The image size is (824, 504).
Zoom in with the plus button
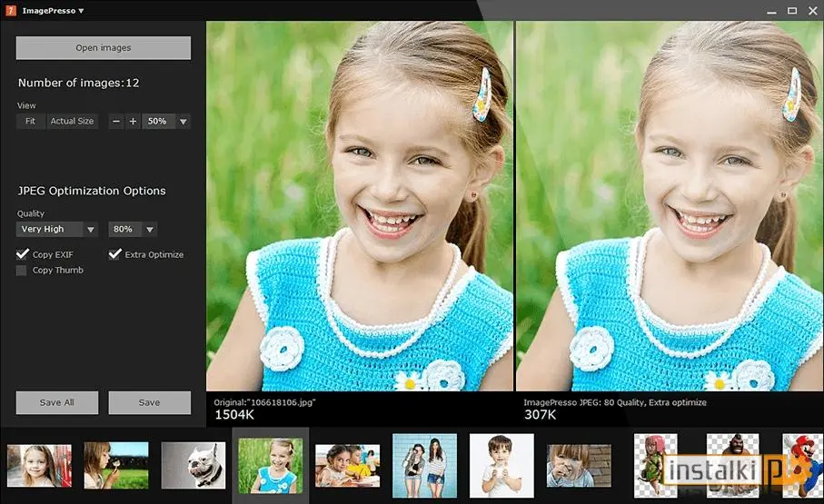point(133,122)
